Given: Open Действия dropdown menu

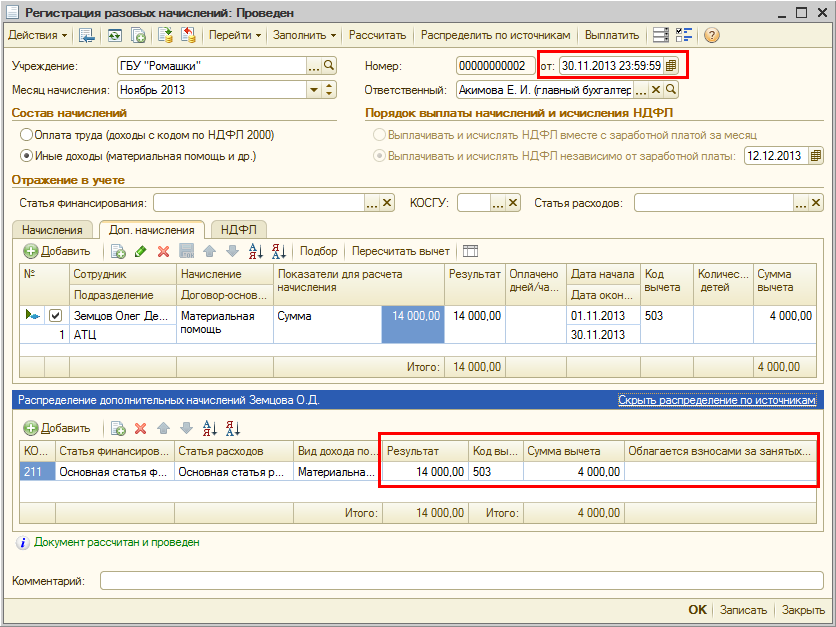Looking at the screenshot, I should pyautogui.click(x=38, y=35).
